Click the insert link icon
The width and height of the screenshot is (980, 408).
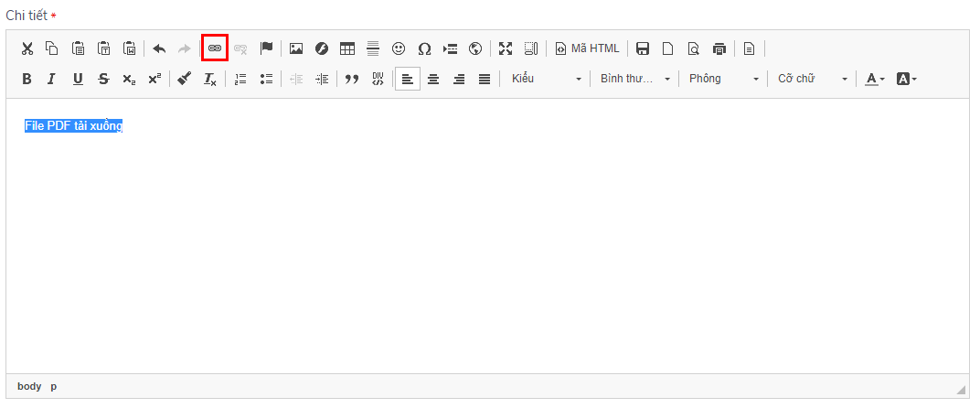tap(215, 48)
